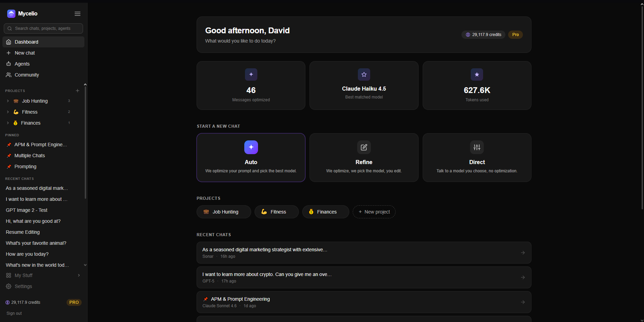Open 'Hi, what are you good at?' chat
This screenshot has width=644, height=322.
click(x=33, y=221)
